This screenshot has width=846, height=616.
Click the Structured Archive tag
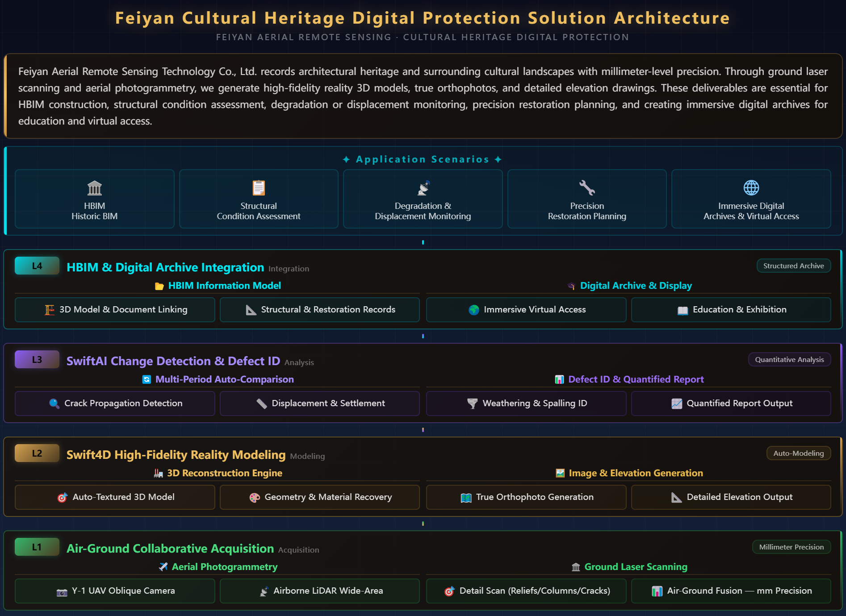click(794, 266)
